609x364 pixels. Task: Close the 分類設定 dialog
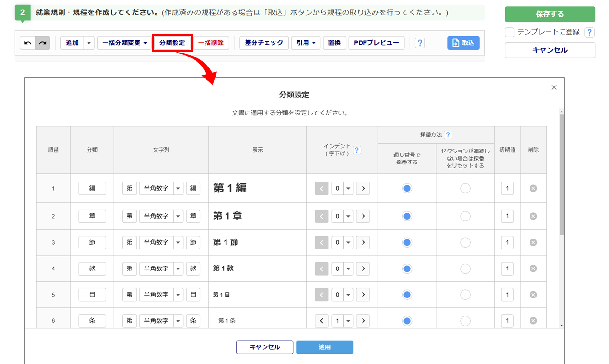[x=554, y=87]
